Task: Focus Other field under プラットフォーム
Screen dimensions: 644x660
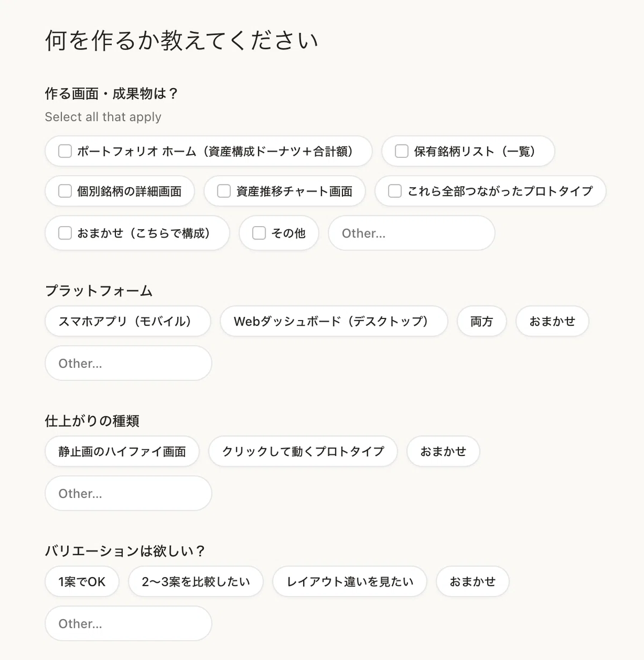Action: pyautogui.click(x=128, y=364)
